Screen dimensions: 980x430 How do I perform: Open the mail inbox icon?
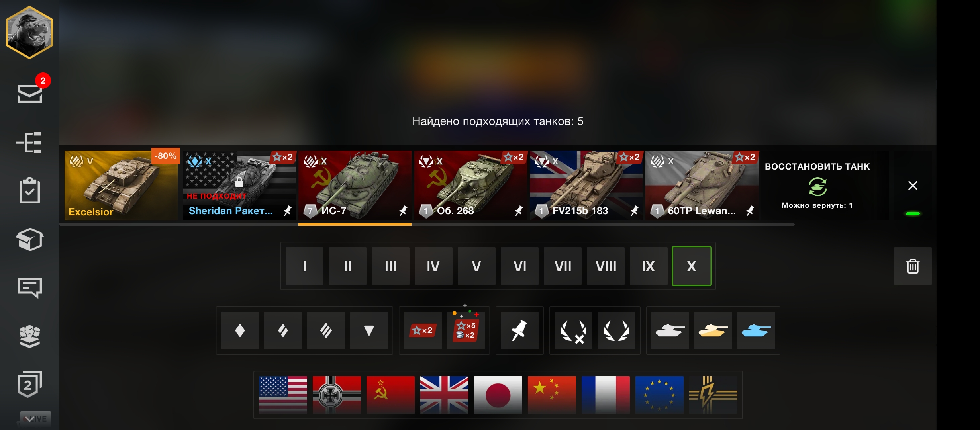point(30,94)
